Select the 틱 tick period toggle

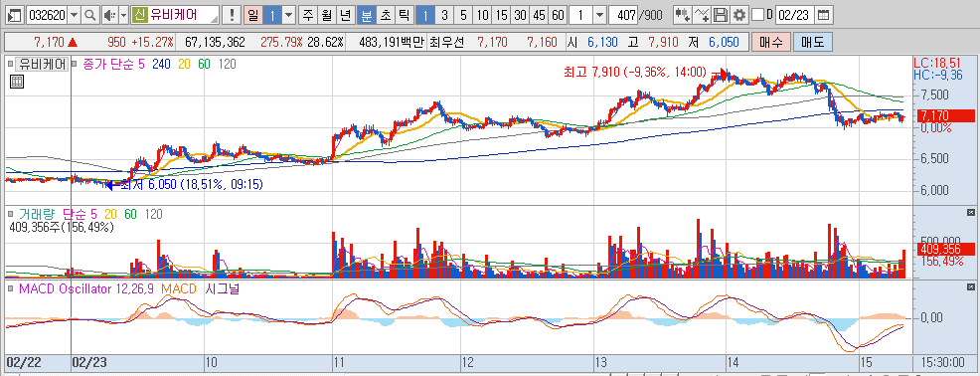click(x=404, y=15)
